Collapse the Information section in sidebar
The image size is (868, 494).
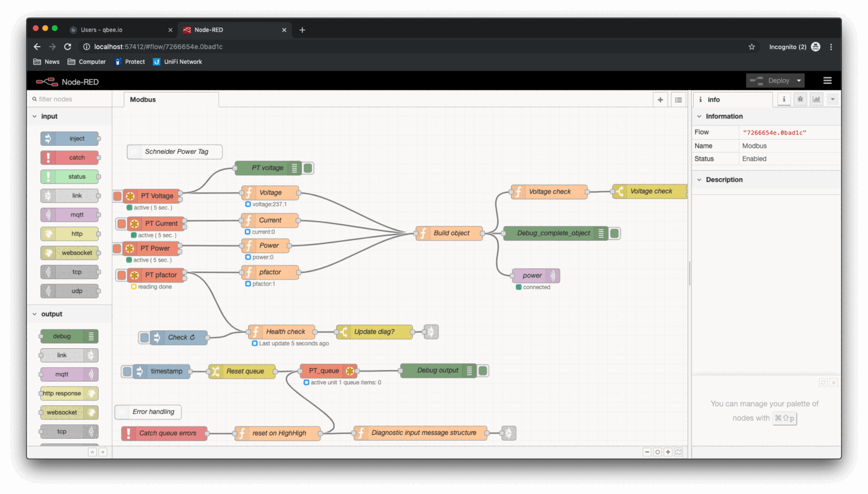pos(700,117)
